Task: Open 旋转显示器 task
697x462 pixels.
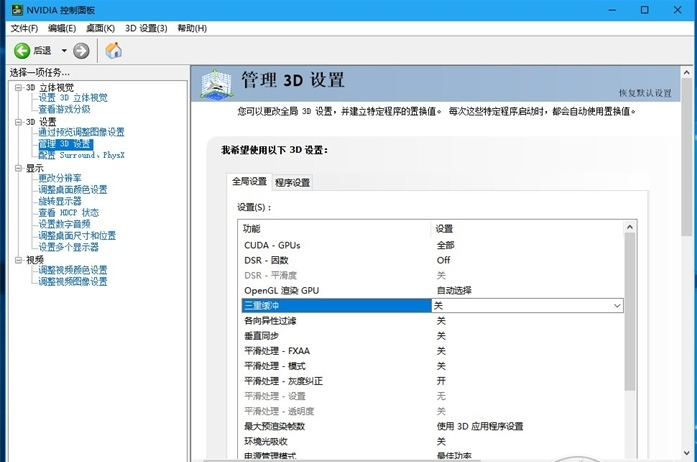Action: (60, 201)
